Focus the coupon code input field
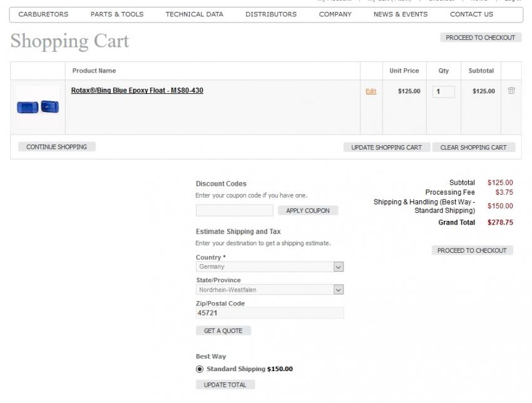This screenshot has height=403, width=532. [x=235, y=210]
